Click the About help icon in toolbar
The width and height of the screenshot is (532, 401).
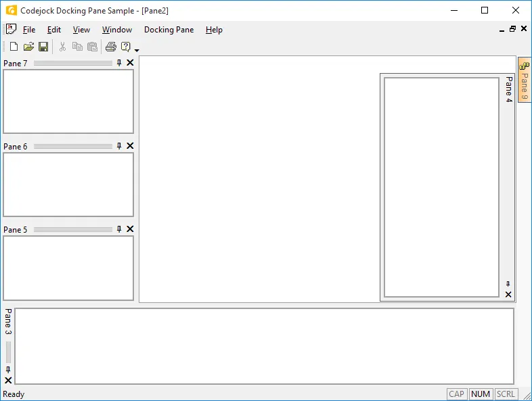126,47
